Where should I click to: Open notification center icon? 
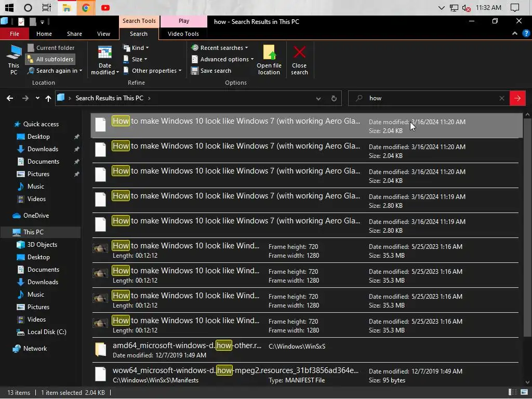[515, 8]
